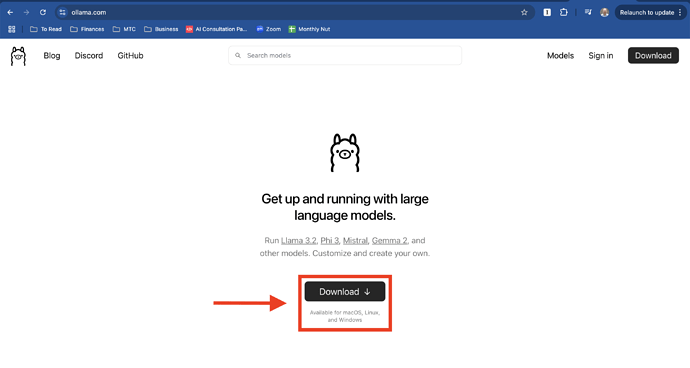Viewport: 690px width, 368px height.
Task: Click the "Available for macOS, Linux, and Windows" text
Action: click(345, 316)
